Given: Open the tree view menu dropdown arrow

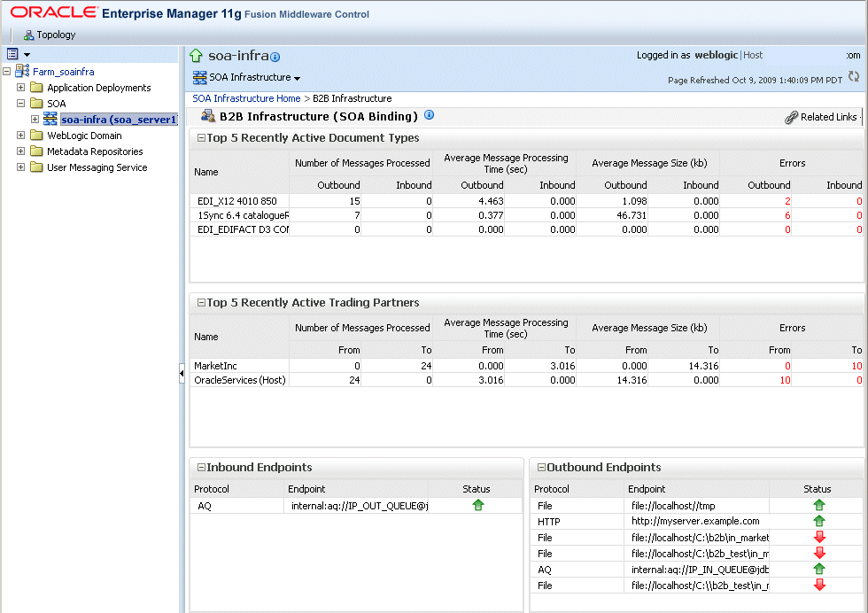Looking at the screenshot, I should pyautogui.click(x=27, y=55).
